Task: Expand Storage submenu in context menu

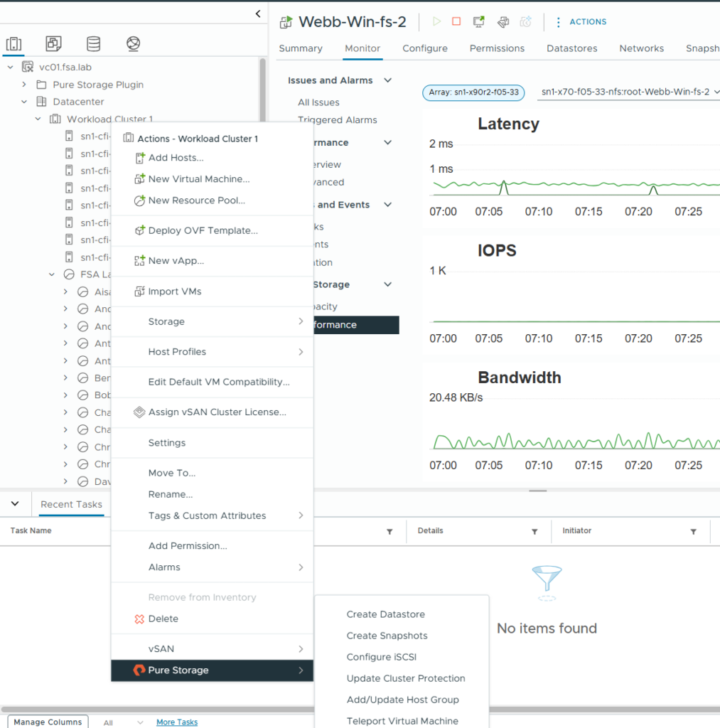Action: (x=212, y=321)
